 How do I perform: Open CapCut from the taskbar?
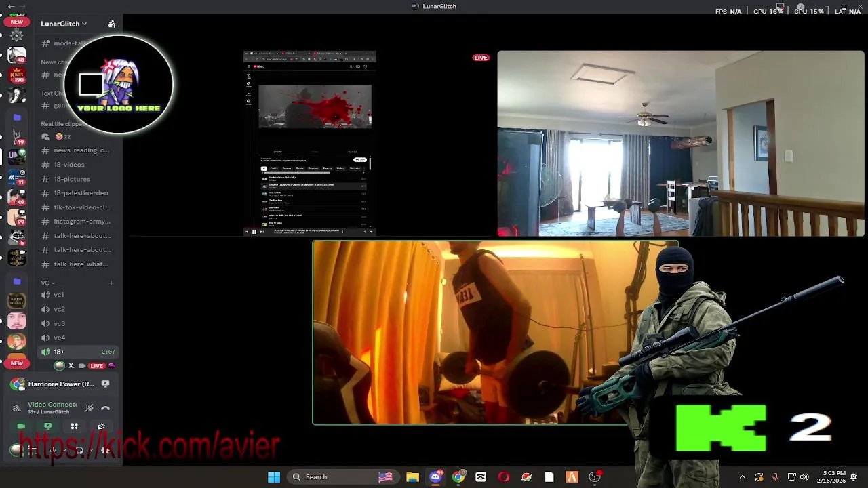pos(481,477)
